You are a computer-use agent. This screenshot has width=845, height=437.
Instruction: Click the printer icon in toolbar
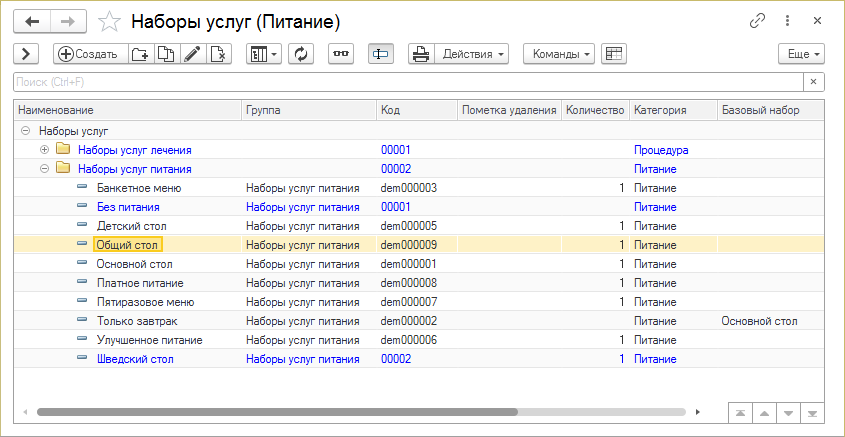[x=422, y=54]
